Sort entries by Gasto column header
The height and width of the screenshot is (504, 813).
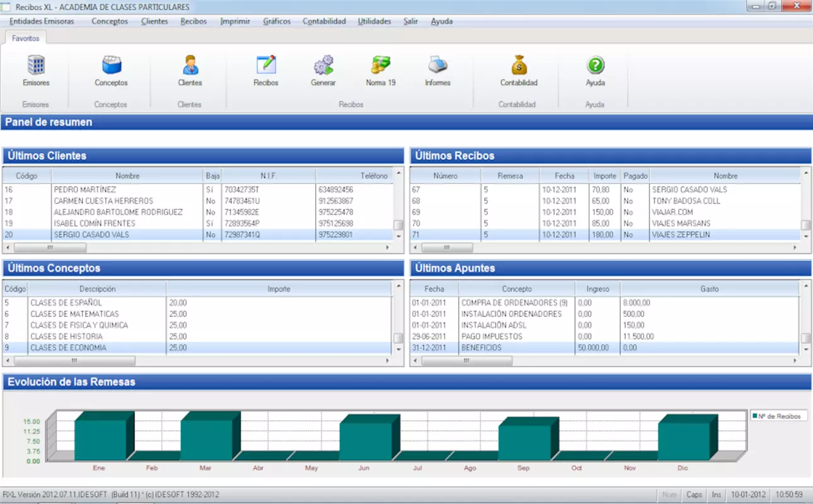(x=710, y=289)
